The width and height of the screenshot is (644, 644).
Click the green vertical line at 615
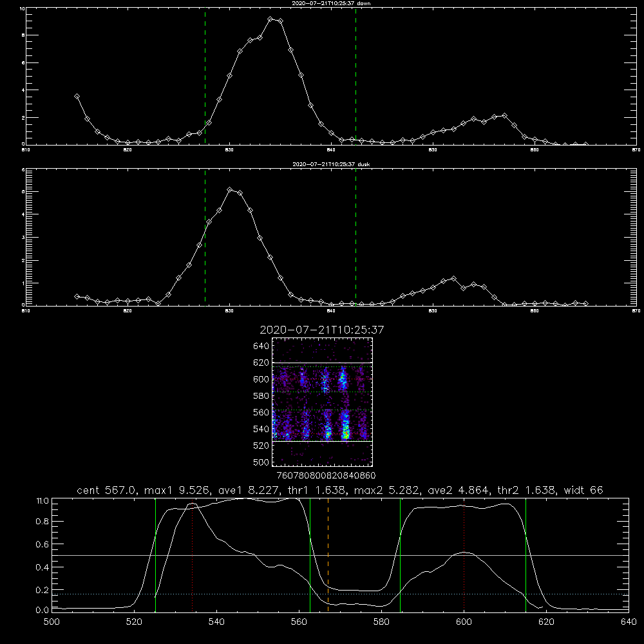[x=526, y=554]
